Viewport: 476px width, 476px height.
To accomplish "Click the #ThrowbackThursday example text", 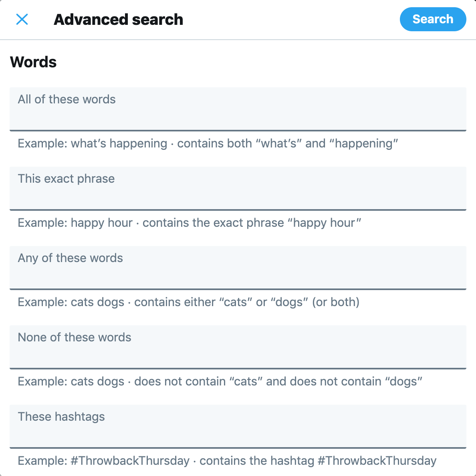I will coord(227,461).
